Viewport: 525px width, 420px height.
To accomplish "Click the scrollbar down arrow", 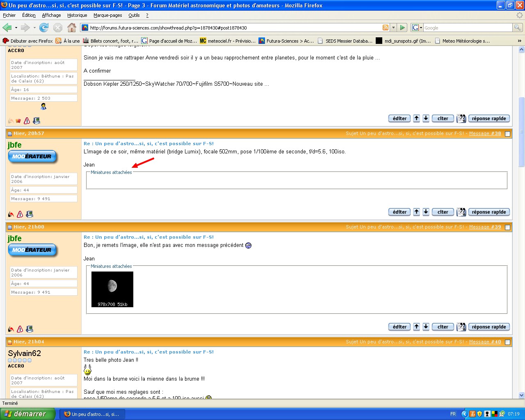I will [x=521, y=395].
